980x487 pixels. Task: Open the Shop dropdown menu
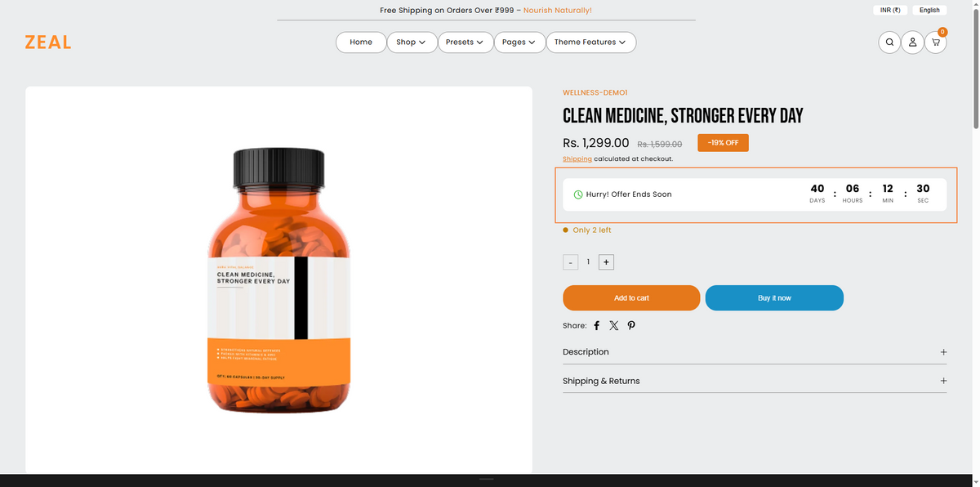tap(412, 42)
